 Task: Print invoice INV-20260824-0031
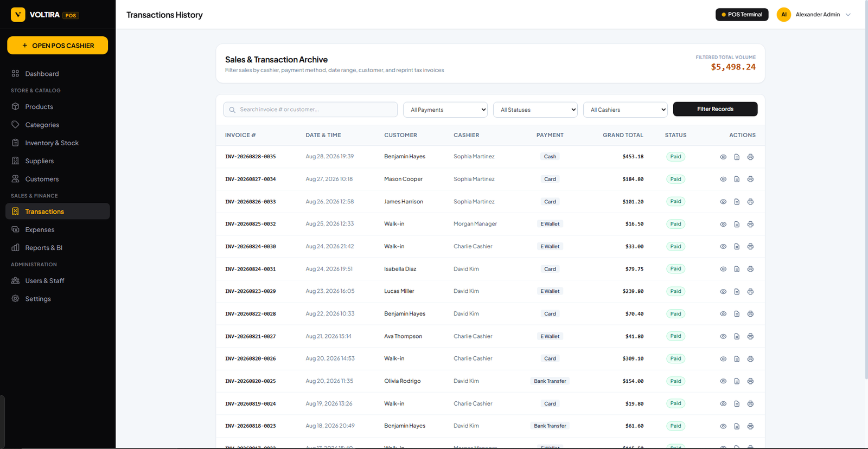point(750,269)
